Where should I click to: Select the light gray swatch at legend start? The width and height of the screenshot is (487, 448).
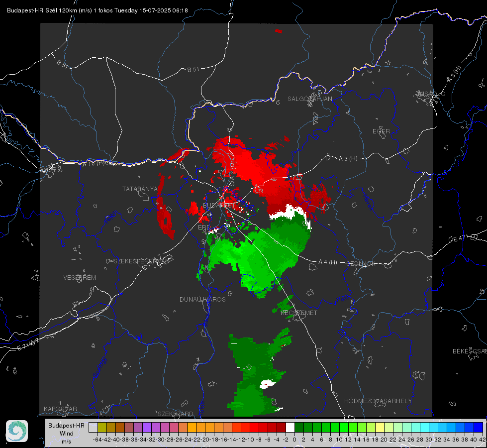click(93, 428)
